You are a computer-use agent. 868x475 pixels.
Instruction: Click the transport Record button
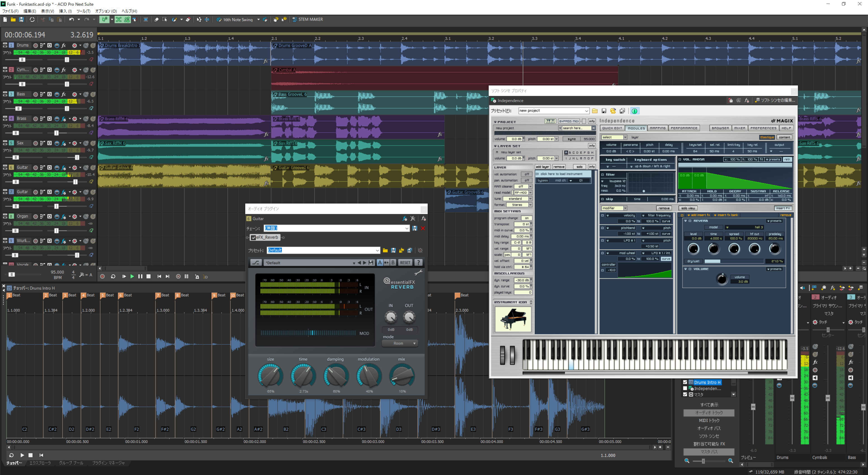102,276
